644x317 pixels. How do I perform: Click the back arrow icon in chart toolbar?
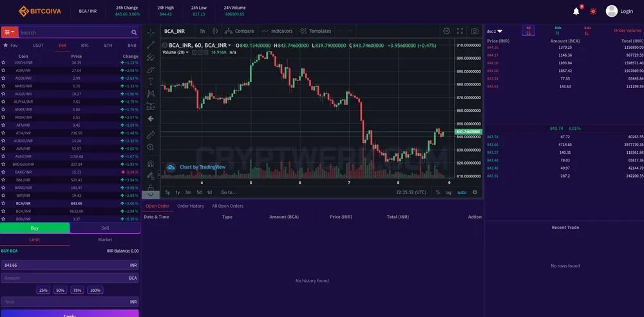tap(150, 118)
